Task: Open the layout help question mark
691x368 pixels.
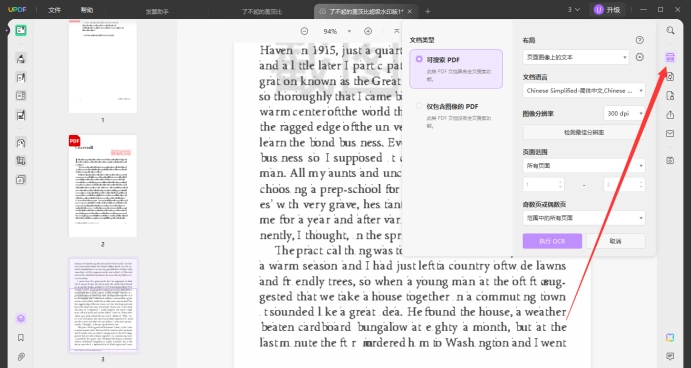Action: [x=640, y=40]
